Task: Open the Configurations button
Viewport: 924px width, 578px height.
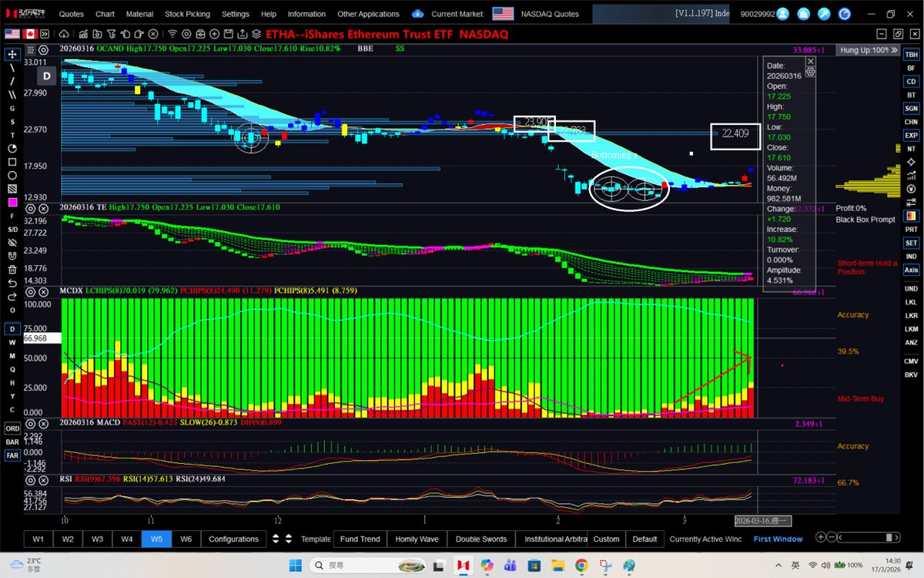Action: click(233, 539)
